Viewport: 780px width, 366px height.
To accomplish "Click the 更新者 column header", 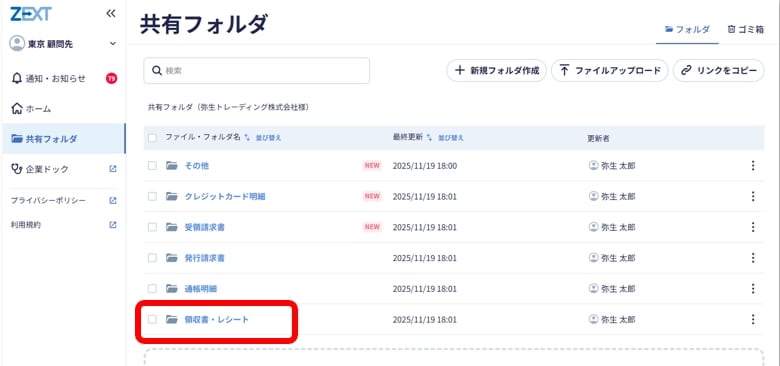I will pos(598,138).
